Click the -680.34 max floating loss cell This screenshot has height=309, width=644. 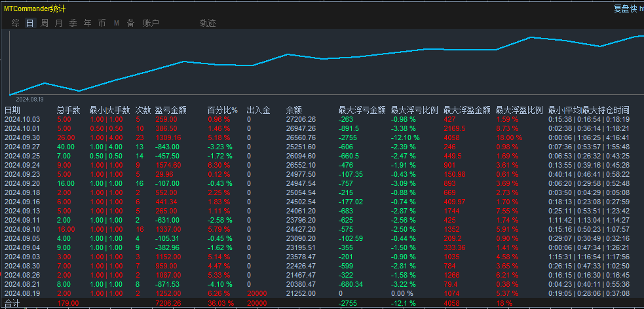click(350, 284)
